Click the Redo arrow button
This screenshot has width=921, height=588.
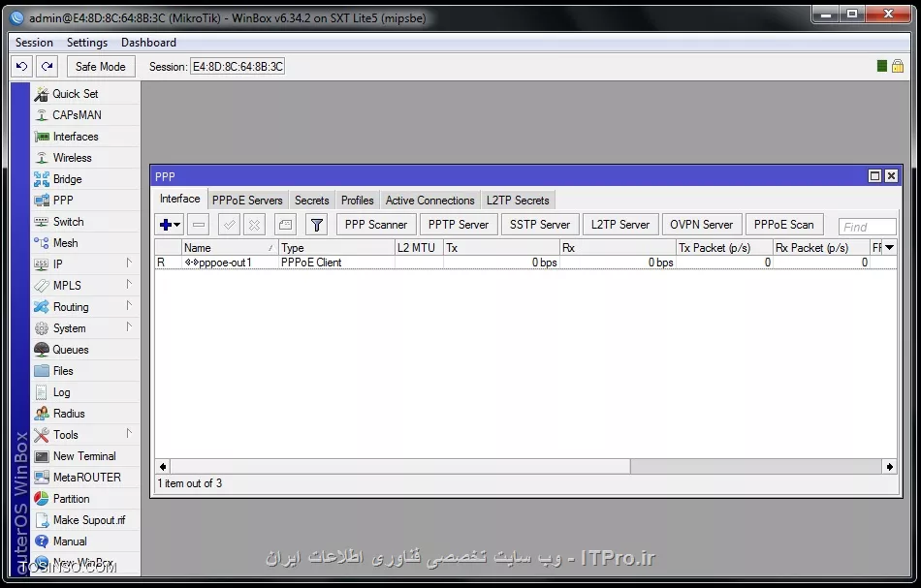pyautogui.click(x=47, y=66)
